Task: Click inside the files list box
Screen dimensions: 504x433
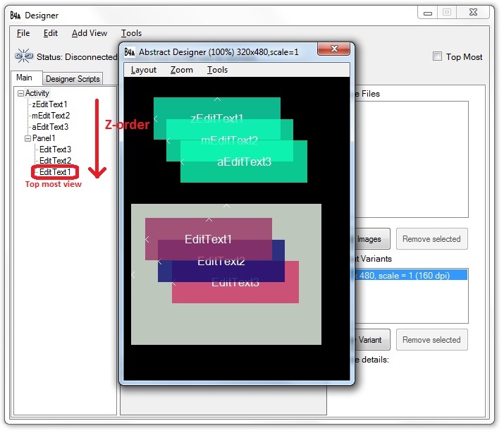Action: tap(412, 159)
